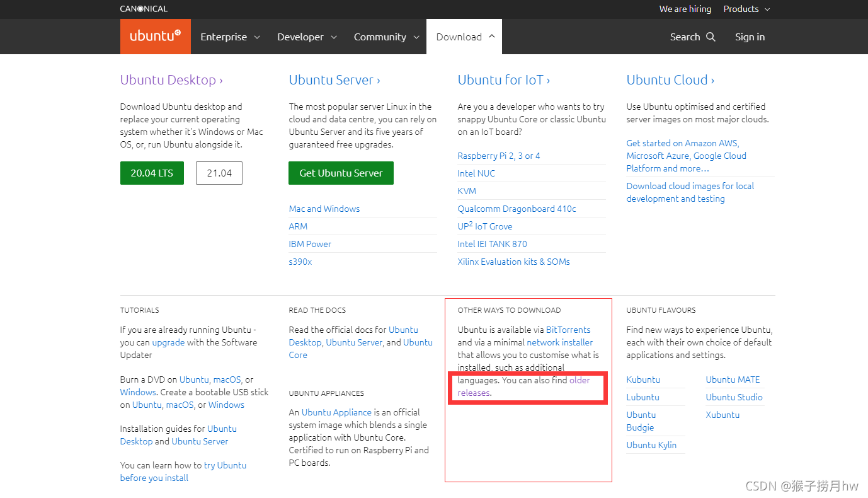Expand the Enterprise menu

click(x=230, y=37)
